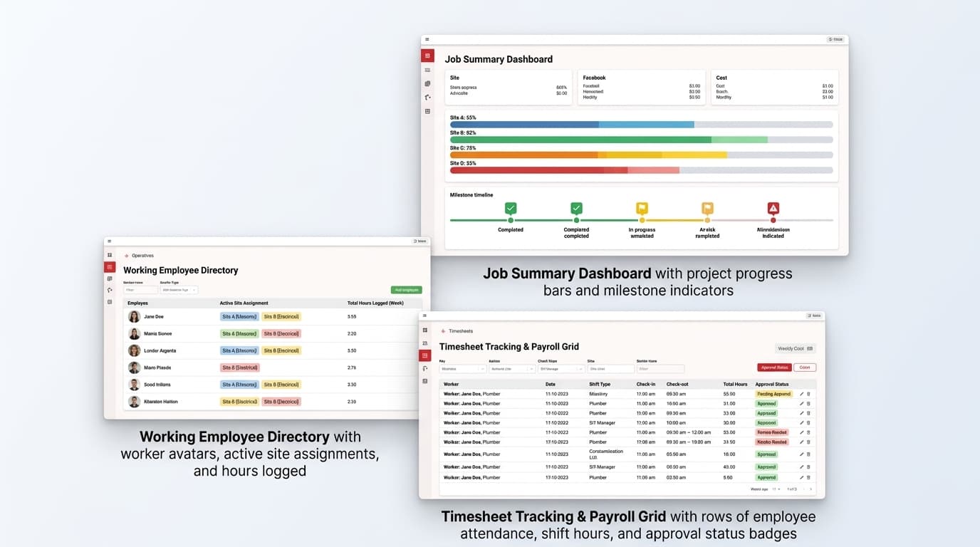Click the Cost card title in Dashboard

pos(721,78)
